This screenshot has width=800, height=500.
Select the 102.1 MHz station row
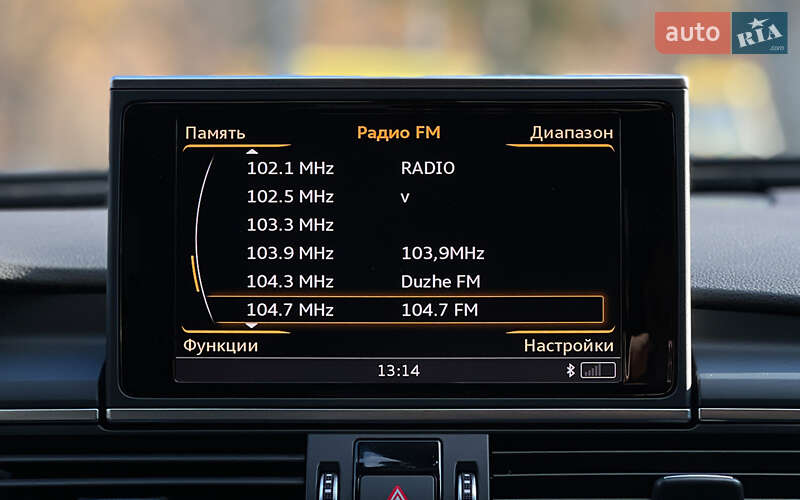tap(406, 168)
